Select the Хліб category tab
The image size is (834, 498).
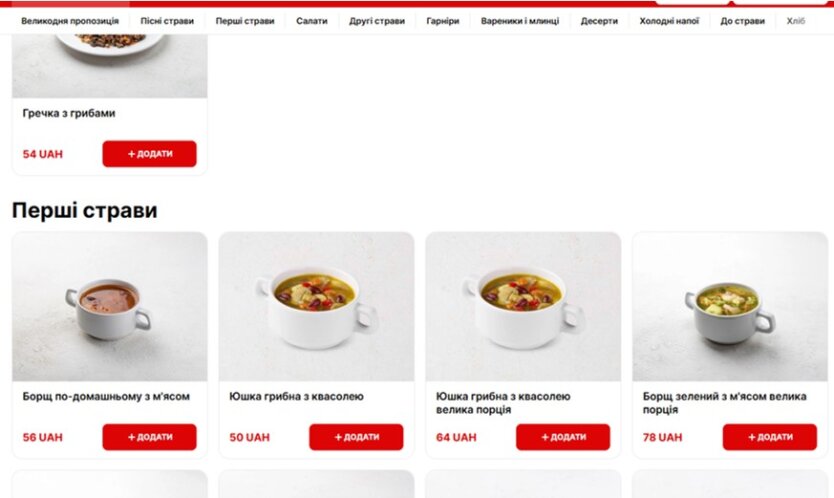pos(796,21)
